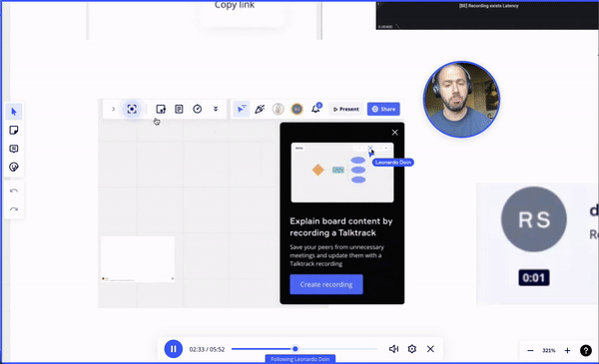Click the Create recording button
Image resolution: width=599 pixels, height=364 pixels.
click(326, 284)
